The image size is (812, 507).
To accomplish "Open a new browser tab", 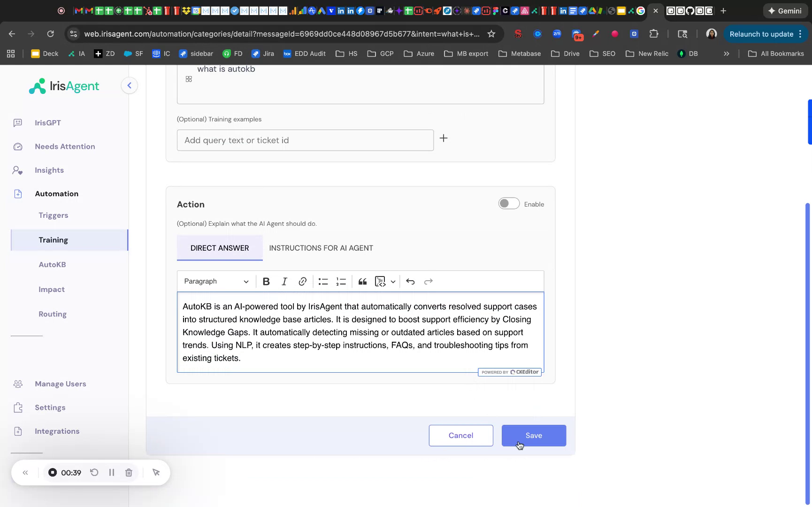I will (723, 11).
